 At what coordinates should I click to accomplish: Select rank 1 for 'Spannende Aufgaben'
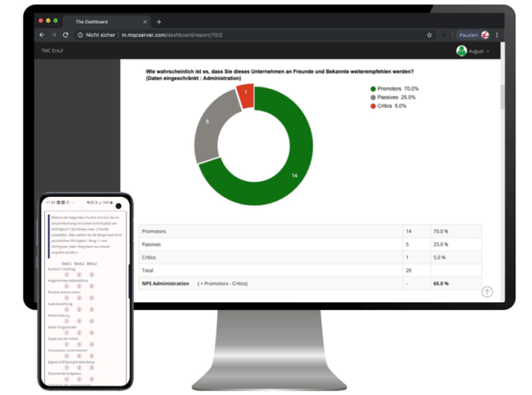point(66,379)
